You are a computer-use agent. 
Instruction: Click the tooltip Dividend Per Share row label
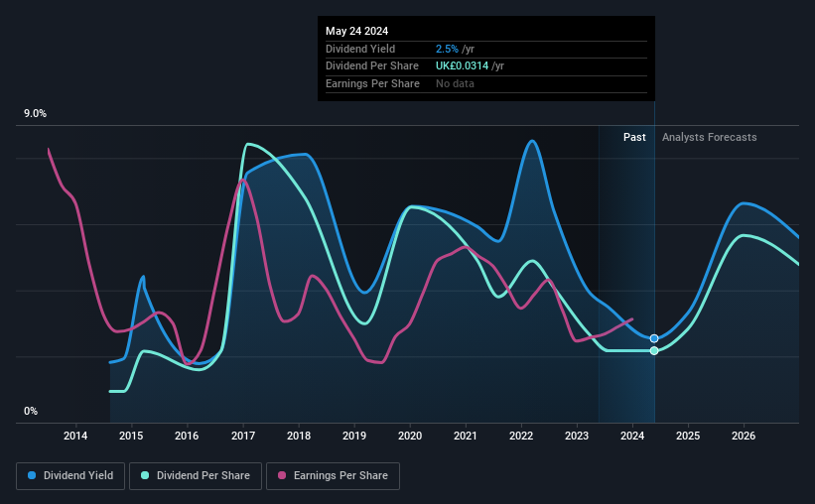click(x=372, y=66)
